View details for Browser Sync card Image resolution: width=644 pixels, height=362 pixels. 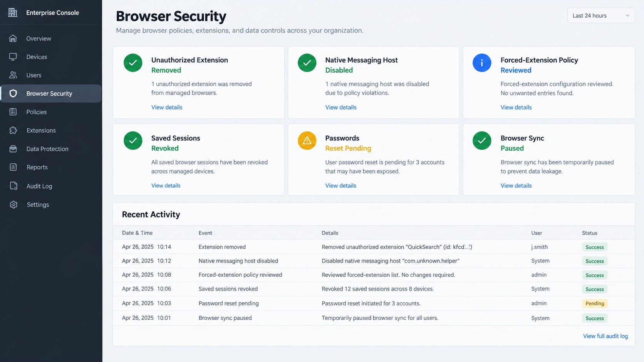pyautogui.click(x=516, y=185)
